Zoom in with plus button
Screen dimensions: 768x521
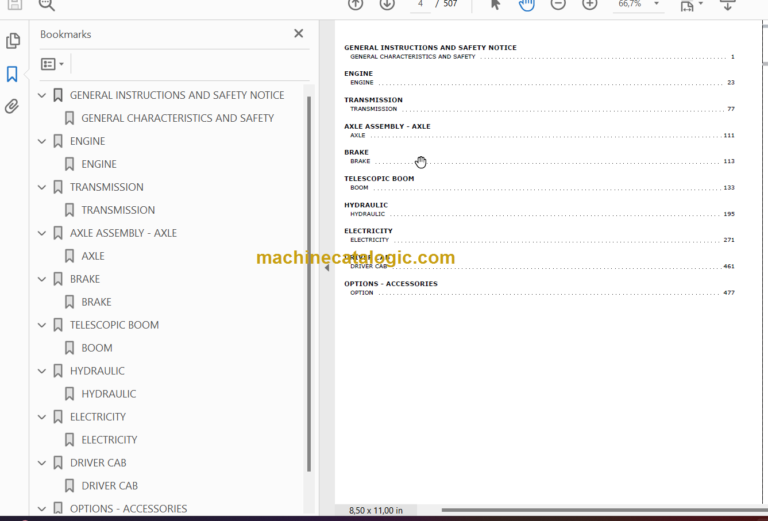(x=590, y=4)
